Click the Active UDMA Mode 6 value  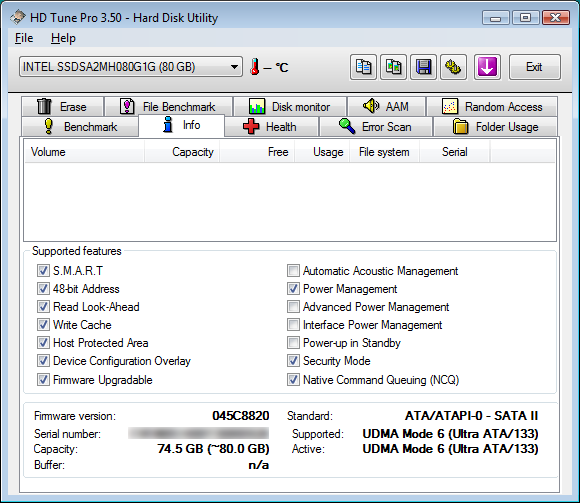tap(450, 449)
